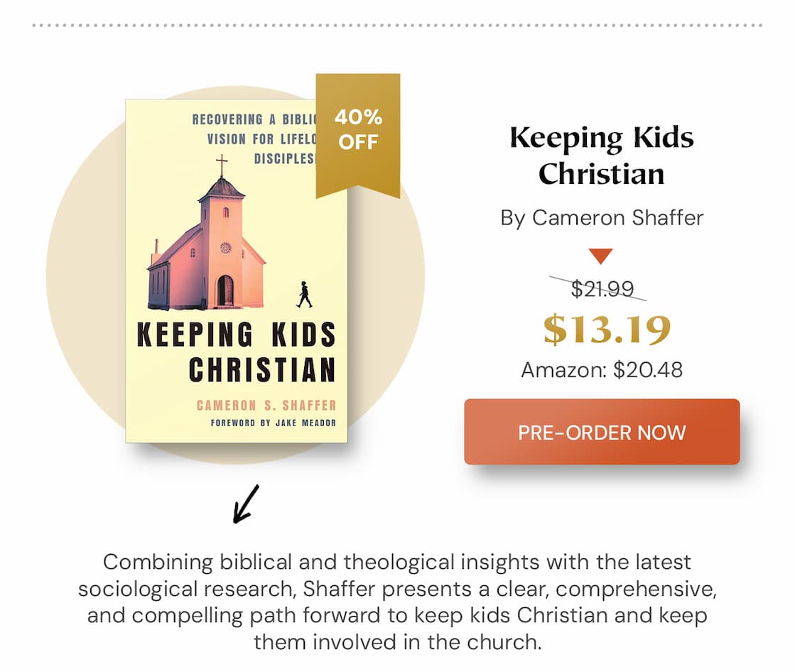The height and width of the screenshot is (672, 795).
Task: Click the PRE-ORDER NOW button
Action: pyautogui.click(x=602, y=432)
